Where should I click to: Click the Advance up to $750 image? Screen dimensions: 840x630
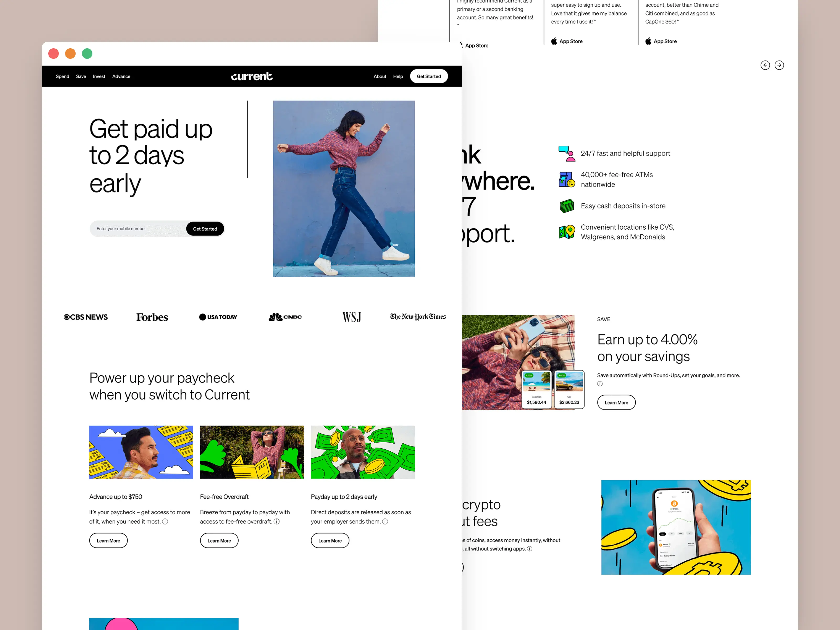coord(141,452)
